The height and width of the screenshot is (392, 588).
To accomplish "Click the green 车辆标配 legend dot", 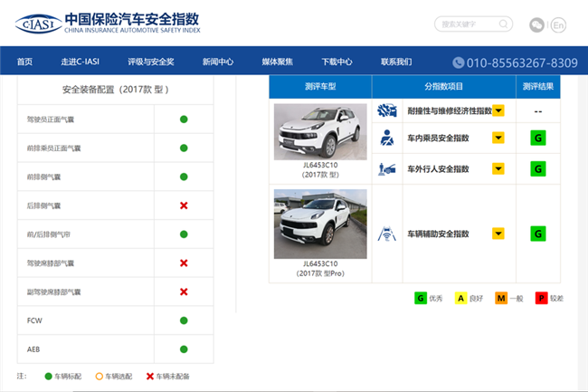I will (x=48, y=377).
